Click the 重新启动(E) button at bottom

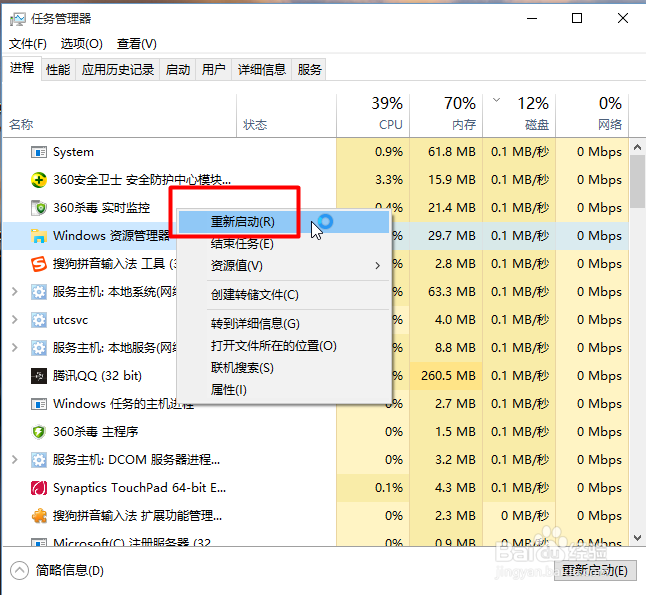point(595,571)
